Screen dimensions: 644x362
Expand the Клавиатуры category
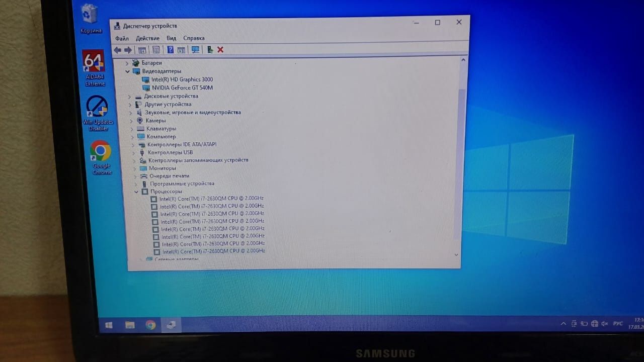(x=132, y=129)
